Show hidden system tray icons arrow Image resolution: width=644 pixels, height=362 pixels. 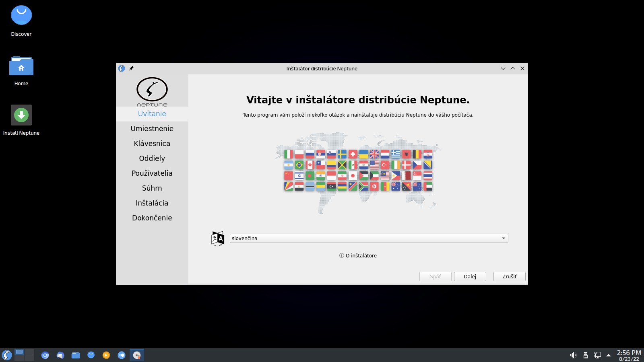point(609,355)
